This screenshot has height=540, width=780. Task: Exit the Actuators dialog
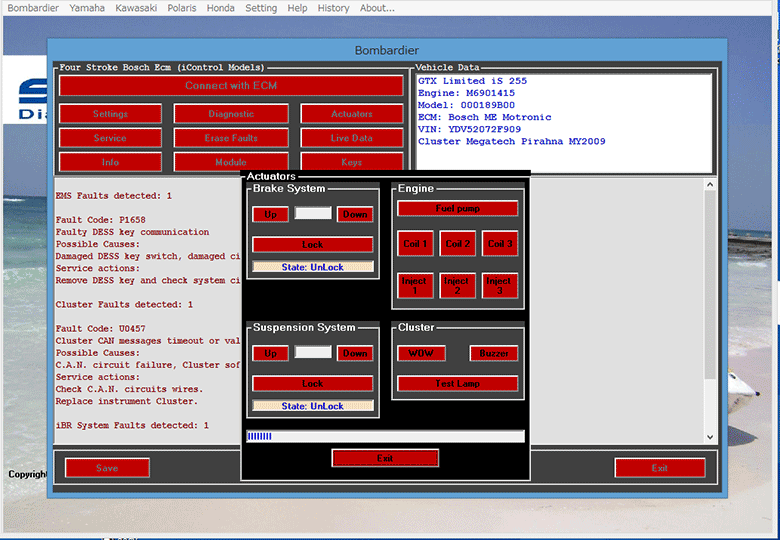tap(385, 458)
